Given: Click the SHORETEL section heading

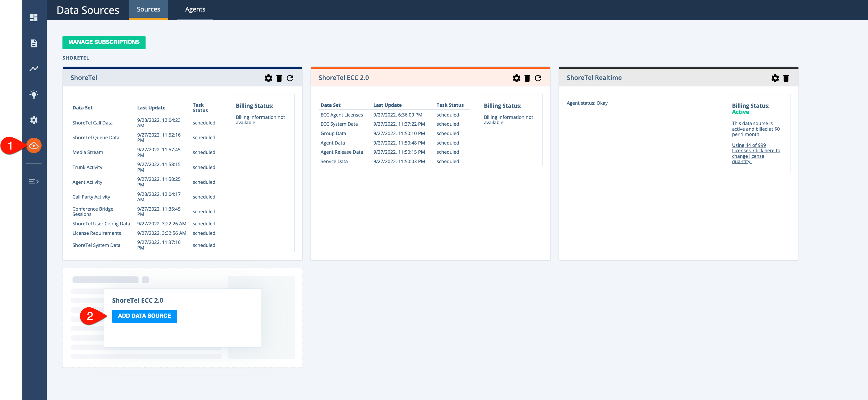Looking at the screenshot, I should pos(75,58).
